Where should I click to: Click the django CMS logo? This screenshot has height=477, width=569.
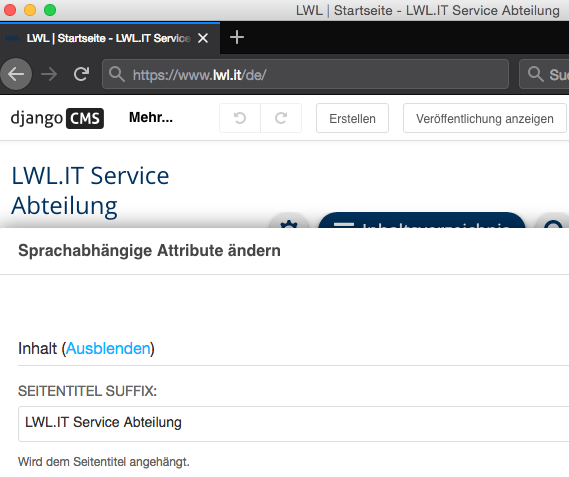[x=57, y=118]
